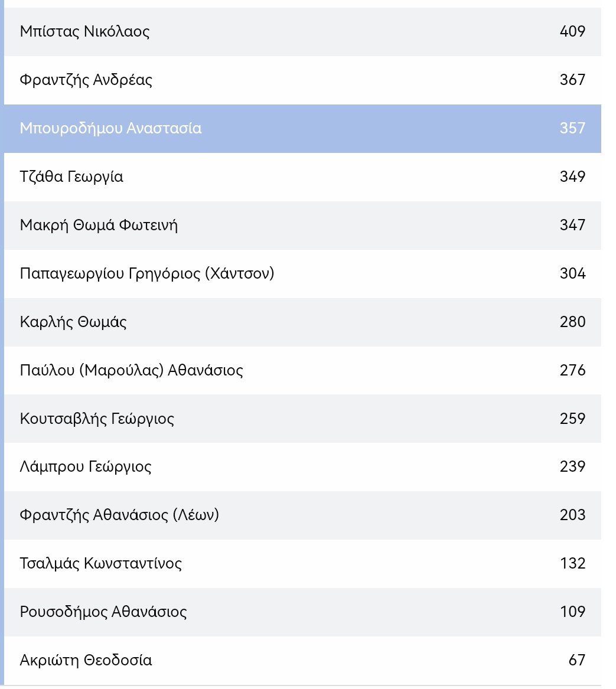616x689 pixels.
Task: Select candidate Τζάθα Γεωργία
Action: pyautogui.click(x=71, y=177)
